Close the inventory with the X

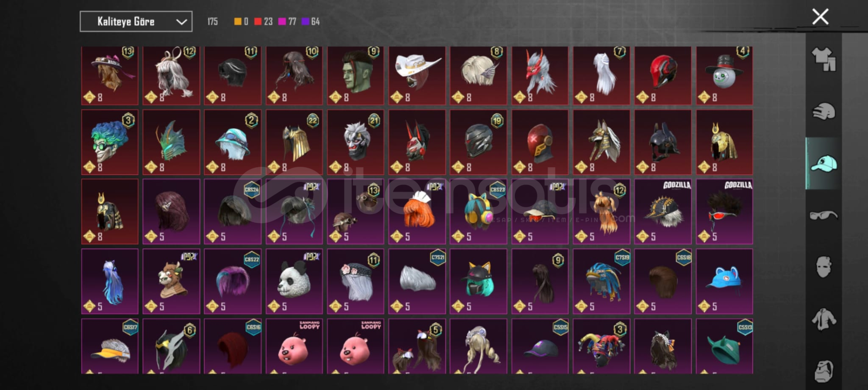(x=820, y=17)
